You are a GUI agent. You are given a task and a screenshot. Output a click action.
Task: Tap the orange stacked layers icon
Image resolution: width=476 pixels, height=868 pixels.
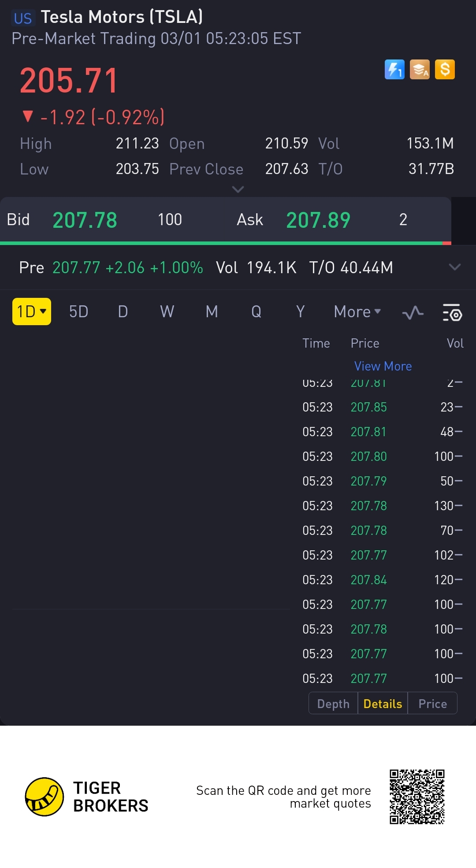coord(420,70)
